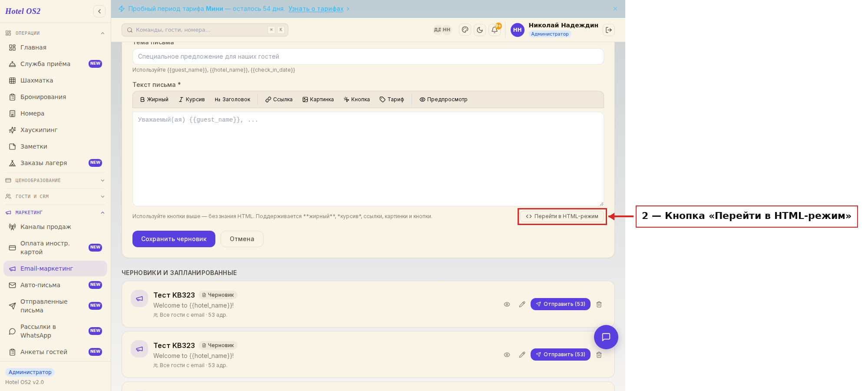868x391 pixels.
Task: Apply Курсив italic formatting
Action: pyautogui.click(x=191, y=99)
